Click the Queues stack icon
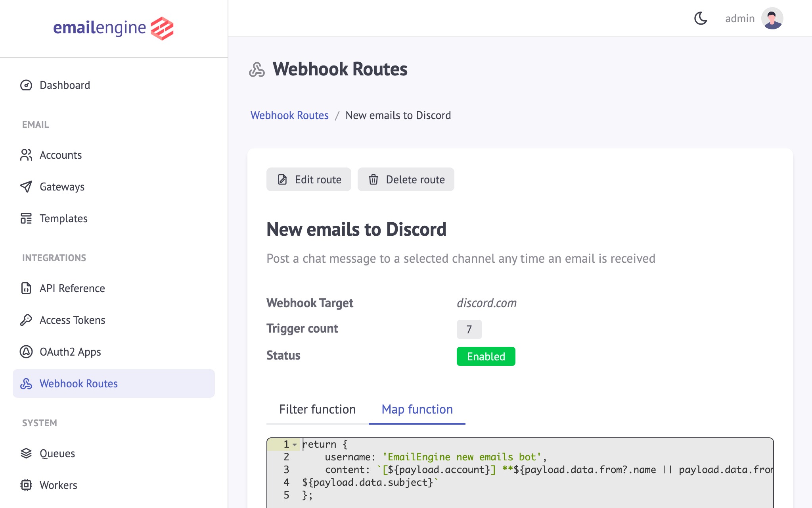812x508 pixels. [x=26, y=453]
